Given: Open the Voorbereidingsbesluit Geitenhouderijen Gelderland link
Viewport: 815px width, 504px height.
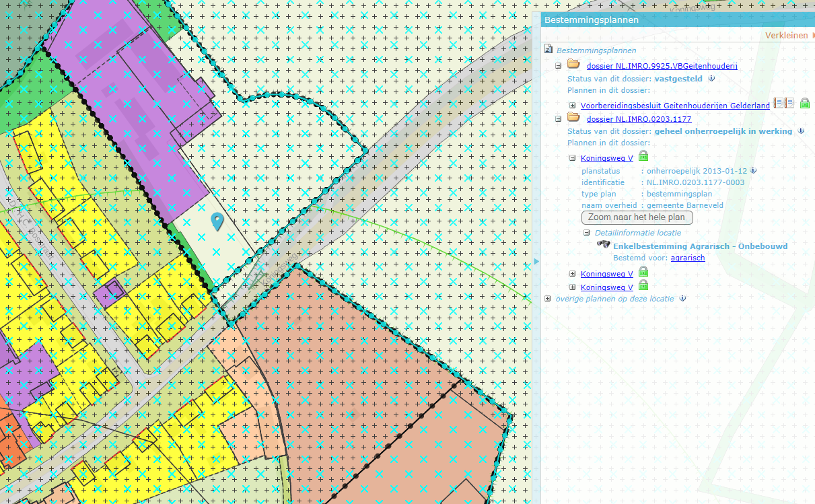Looking at the screenshot, I should (675, 106).
